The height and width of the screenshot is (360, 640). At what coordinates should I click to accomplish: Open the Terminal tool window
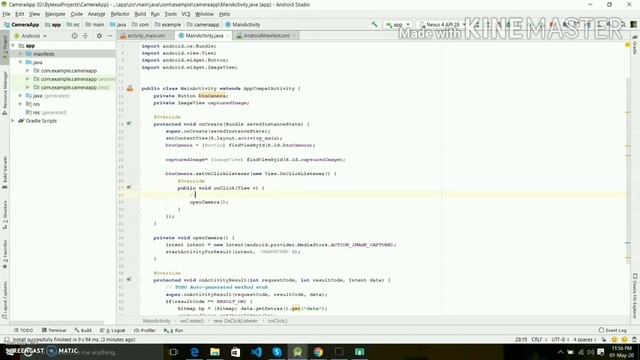pyautogui.click(x=54, y=330)
